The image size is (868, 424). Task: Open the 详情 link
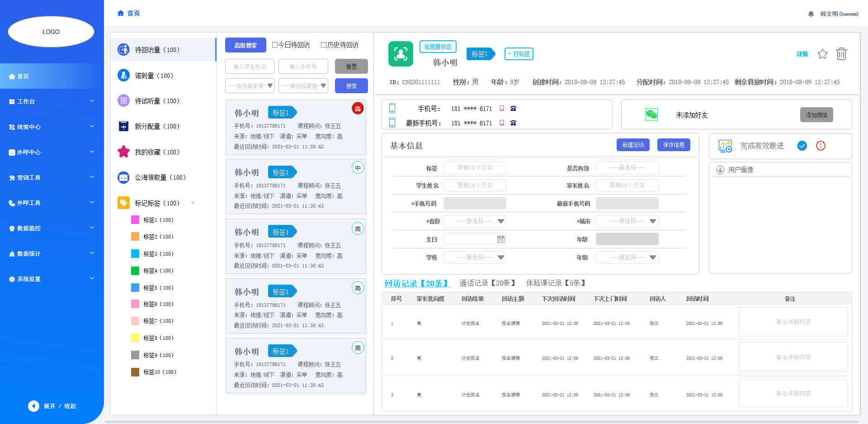[x=802, y=54]
